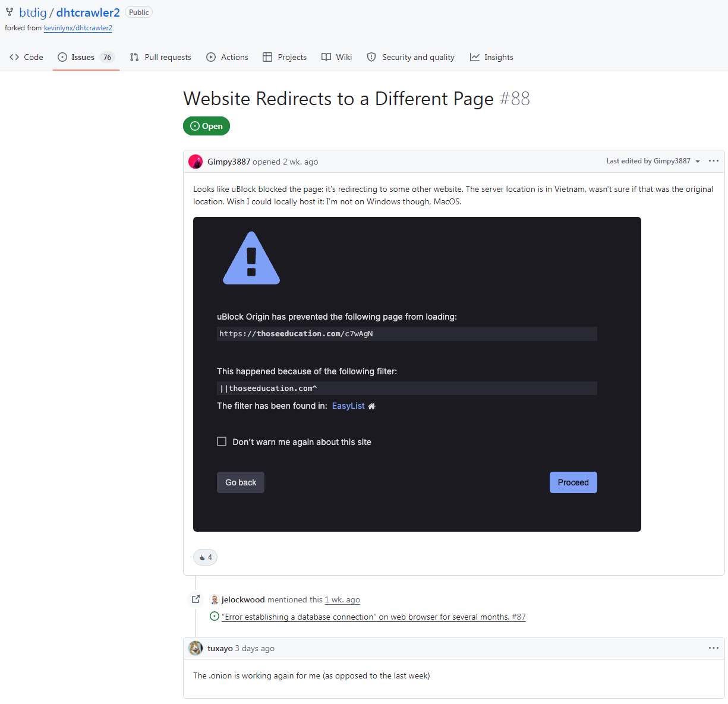Click the green Open status badge
728x704 pixels.
[206, 126]
